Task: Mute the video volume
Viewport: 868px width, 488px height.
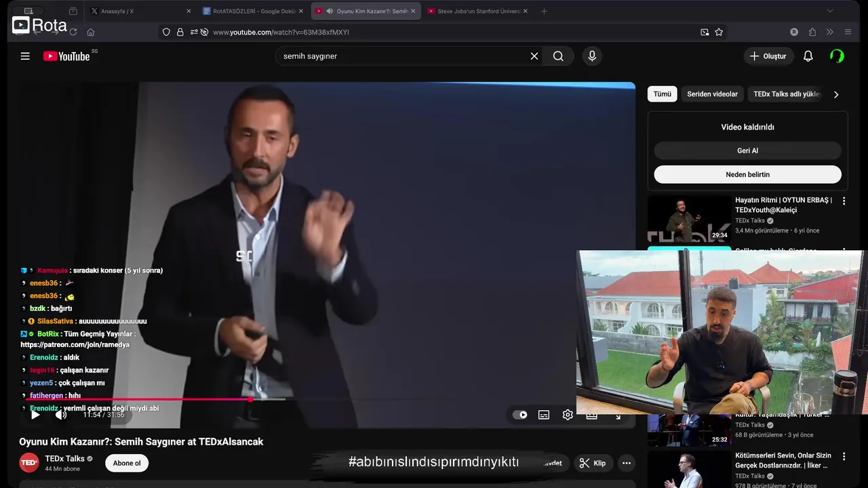Action: point(61,415)
